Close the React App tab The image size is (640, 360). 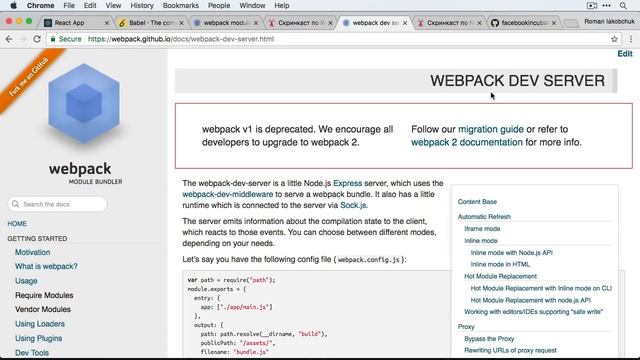[x=107, y=23]
